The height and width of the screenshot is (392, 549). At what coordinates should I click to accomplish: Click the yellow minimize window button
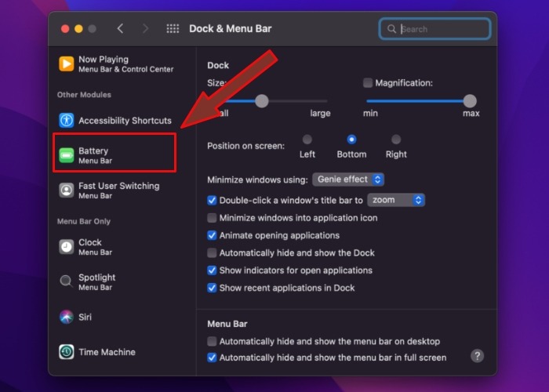pos(78,29)
